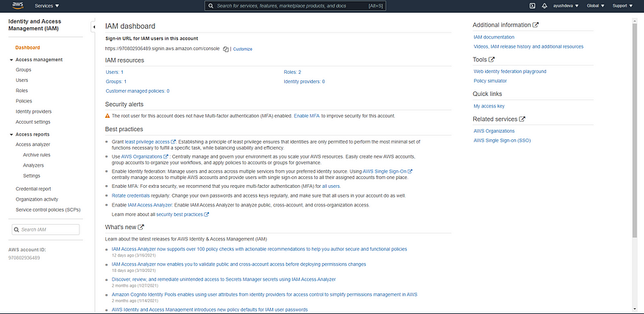The image size is (644, 314).
Task: Focus the top services search box
Action: (x=295, y=6)
